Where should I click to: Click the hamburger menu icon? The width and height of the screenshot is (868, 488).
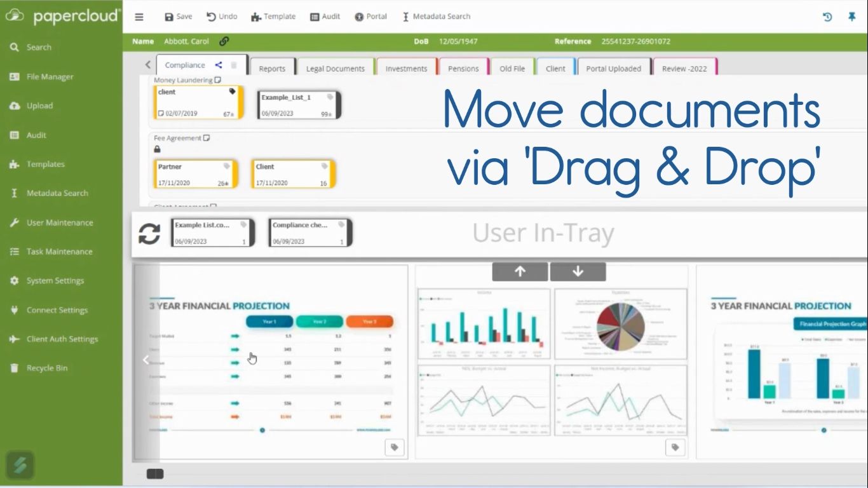click(x=139, y=17)
